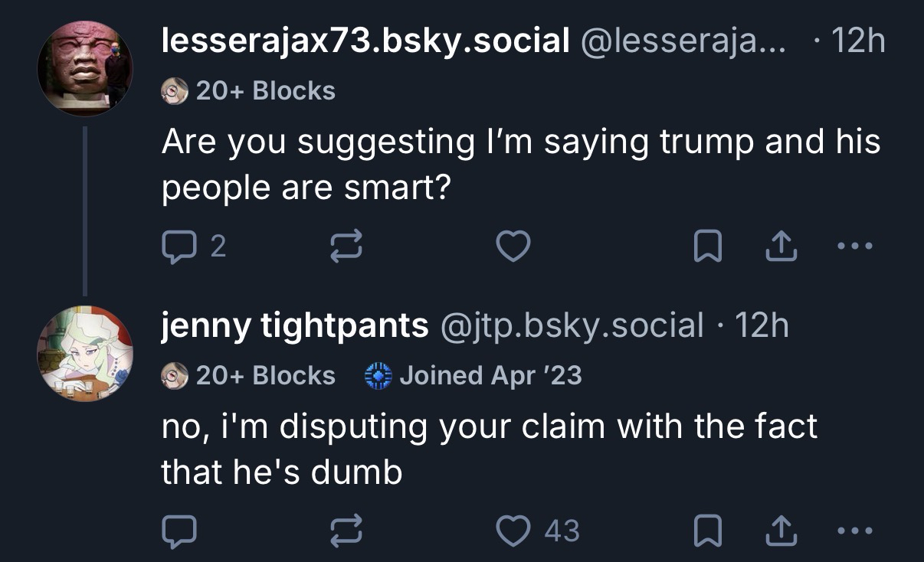Open the 'he's dumb' reply text
Screen dimensions: 924x562
pos(489,449)
